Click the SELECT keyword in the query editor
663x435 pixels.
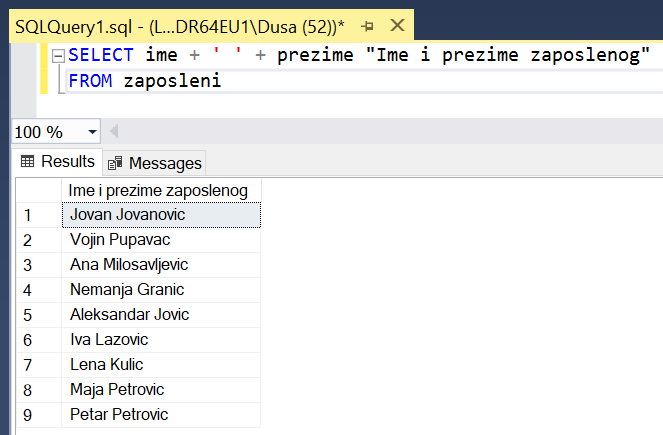tap(101, 55)
